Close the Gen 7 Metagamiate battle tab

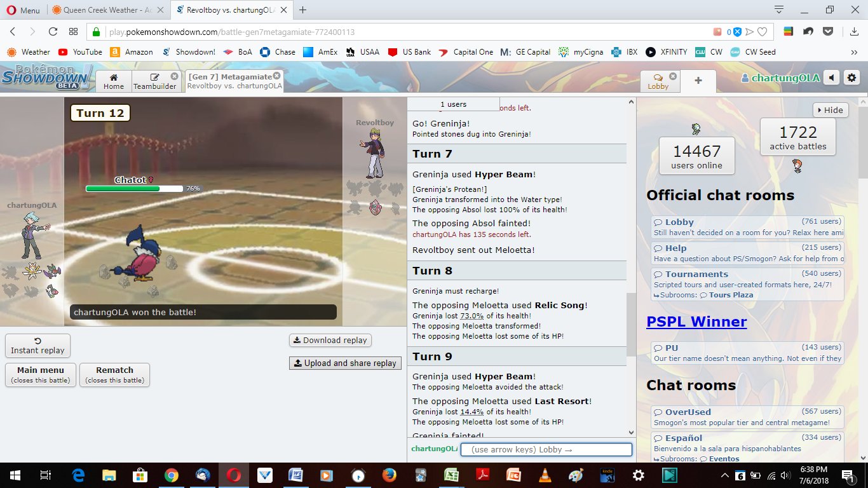(277, 76)
